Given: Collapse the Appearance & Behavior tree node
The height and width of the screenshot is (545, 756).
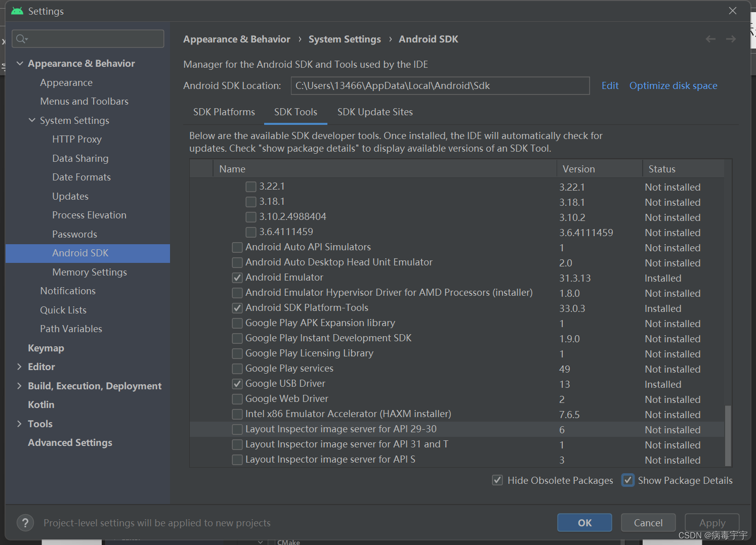Looking at the screenshot, I should point(20,63).
